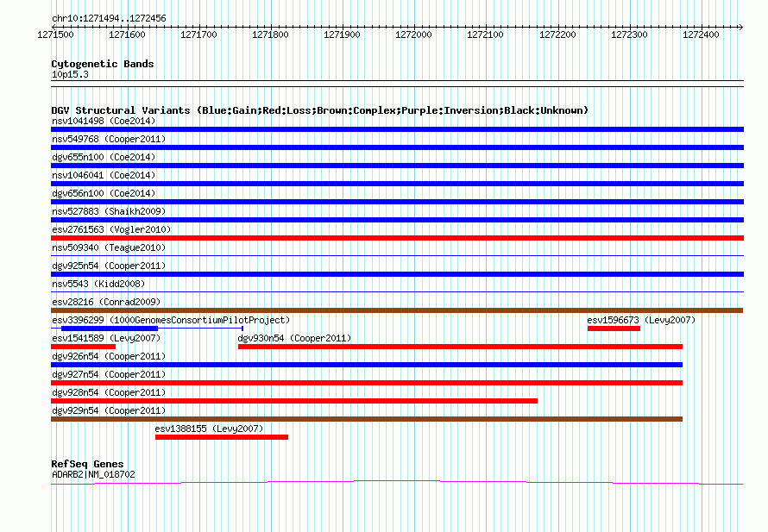Click the red bar under esv1388155 (Levy2007)
The image size is (768, 532).
tap(222, 437)
